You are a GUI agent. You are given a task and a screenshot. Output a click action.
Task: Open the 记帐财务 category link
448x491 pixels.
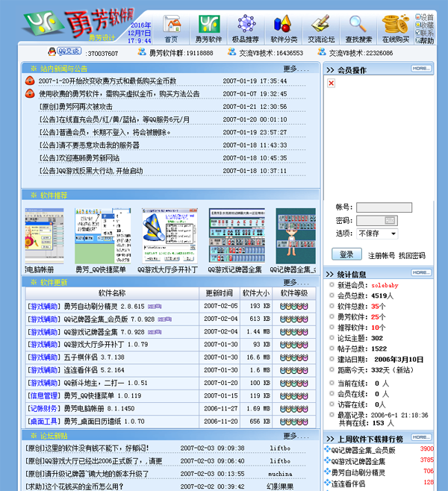tap(44, 409)
